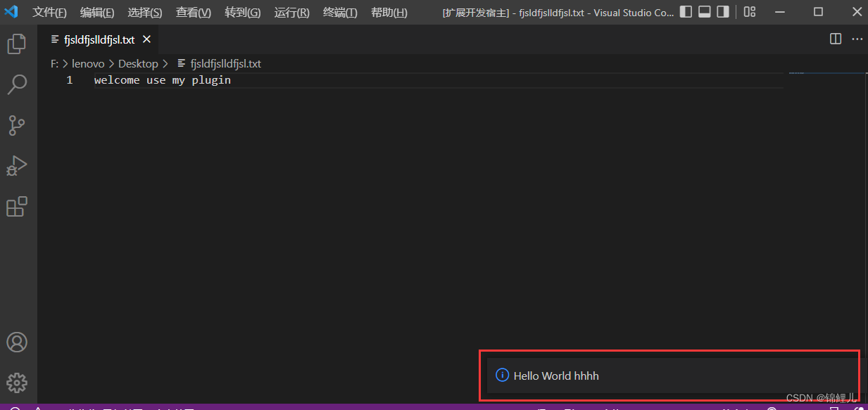Open the Manage gear menu
The image size is (868, 410).
click(16, 383)
